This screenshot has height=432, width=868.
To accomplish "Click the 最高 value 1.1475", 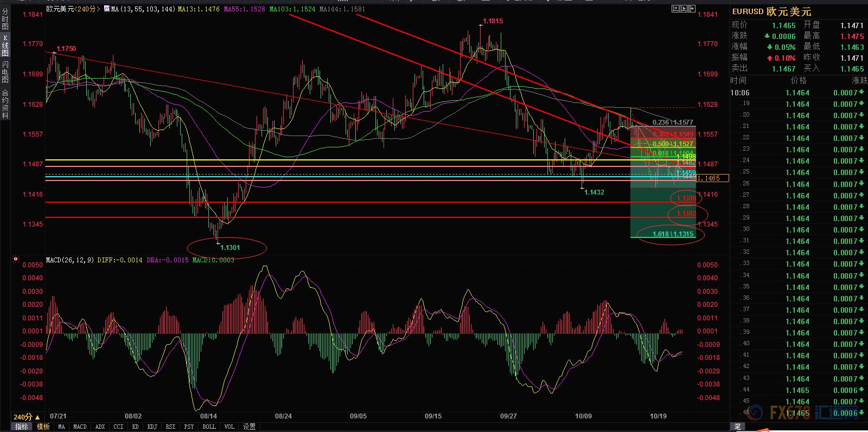I will pyautogui.click(x=852, y=36).
